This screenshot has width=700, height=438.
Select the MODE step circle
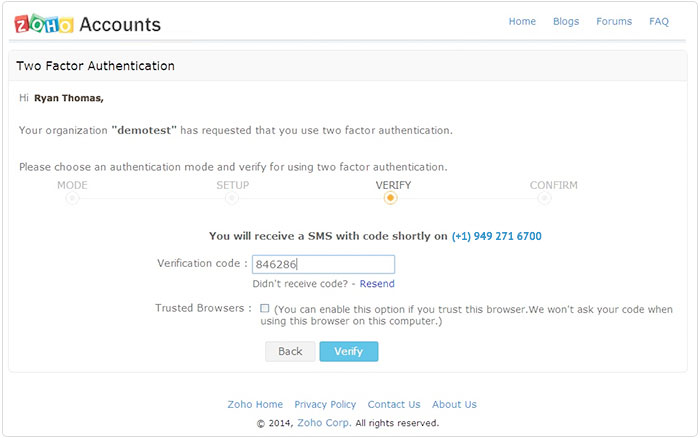72,198
